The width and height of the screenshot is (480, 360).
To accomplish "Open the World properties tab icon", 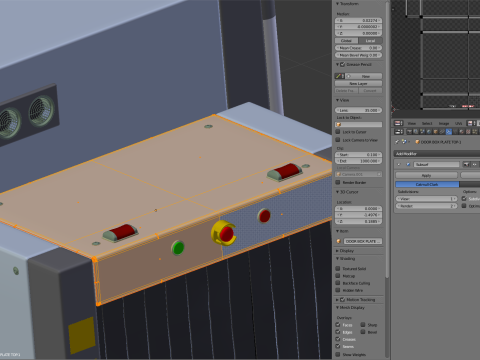I will (x=429, y=132).
